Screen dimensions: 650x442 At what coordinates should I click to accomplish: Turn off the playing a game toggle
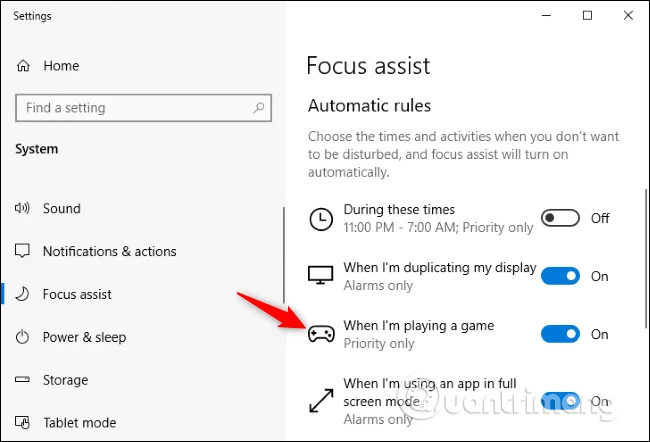(560, 334)
